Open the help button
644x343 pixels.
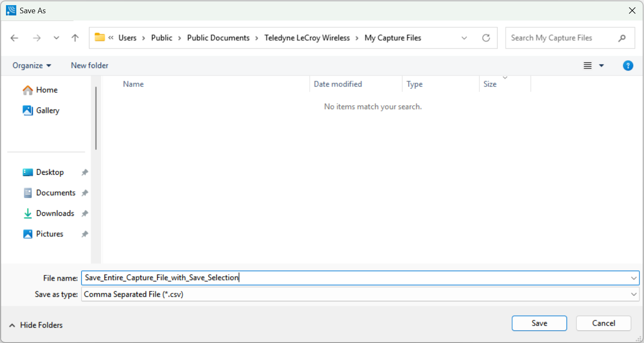click(x=628, y=66)
